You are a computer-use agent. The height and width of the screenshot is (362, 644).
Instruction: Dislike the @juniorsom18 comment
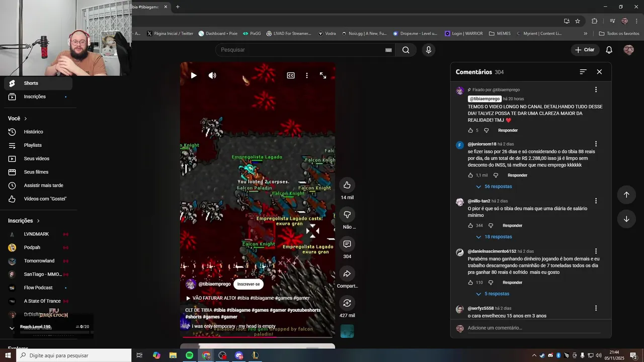pyautogui.click(x=496, y=175)
